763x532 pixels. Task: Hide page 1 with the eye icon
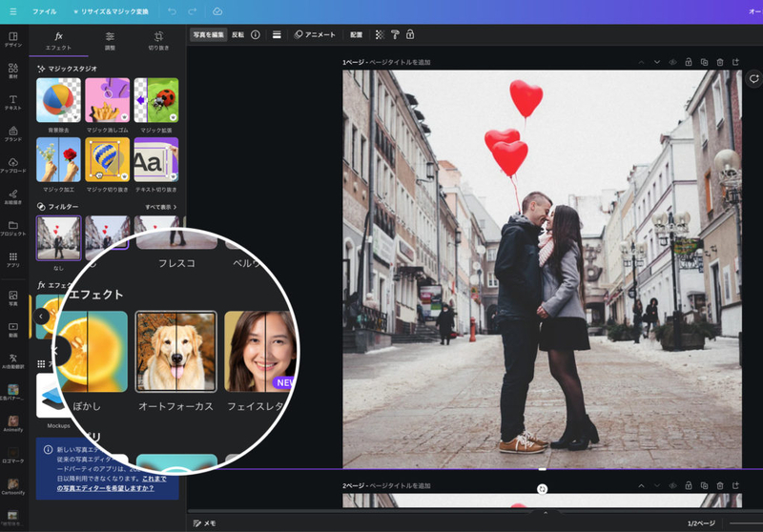[x=673, y=62]
